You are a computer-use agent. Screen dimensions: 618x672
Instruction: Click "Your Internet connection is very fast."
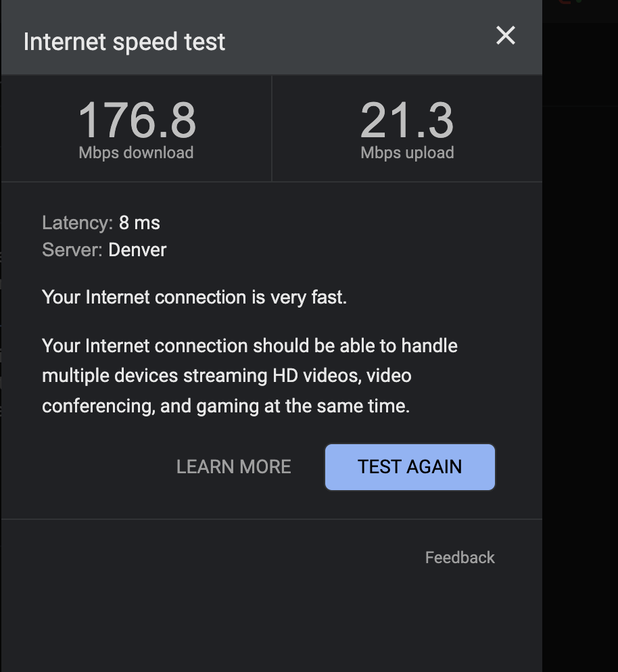pos(194,297)
